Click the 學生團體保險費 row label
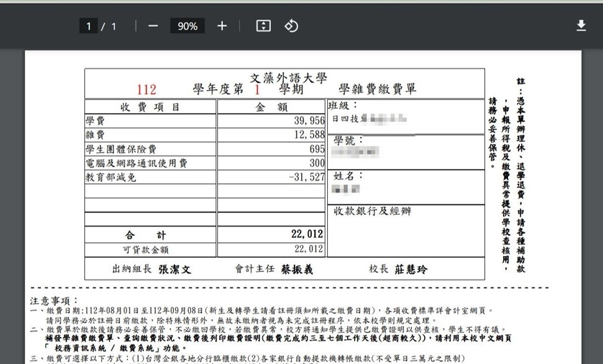The height and width of the screenshot is (364, 603). 121,149
